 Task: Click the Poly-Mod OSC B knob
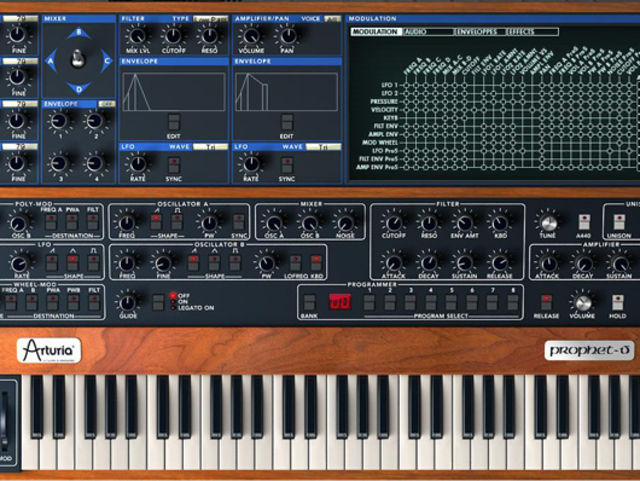(x=18, y=223)
